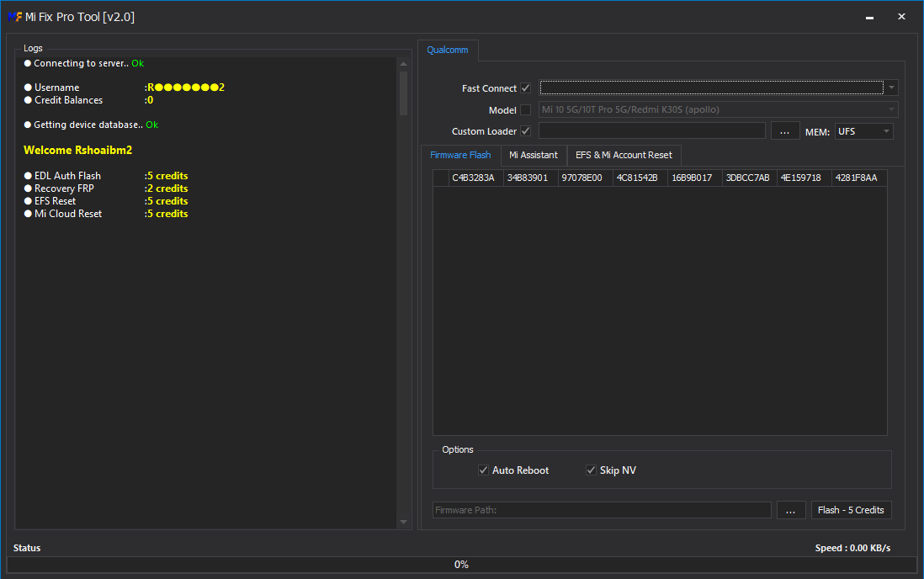Expand the Fast Connect port dropdown
924x579 pixels.
click(891, 88)
